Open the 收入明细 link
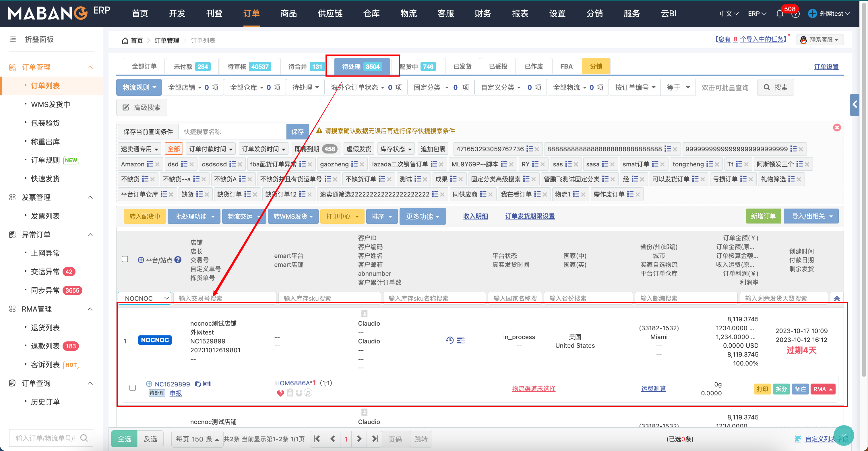The width and height of the screenshot is (868, 451). click(475, 216)
